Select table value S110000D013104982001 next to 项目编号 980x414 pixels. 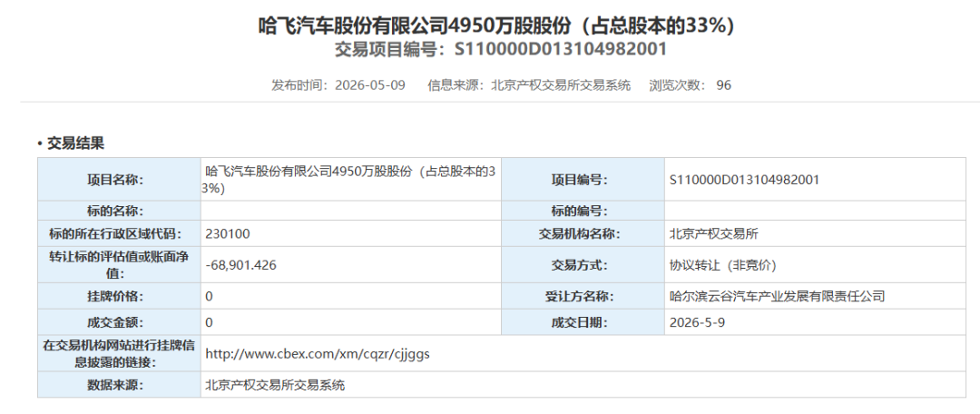(744, 180)
